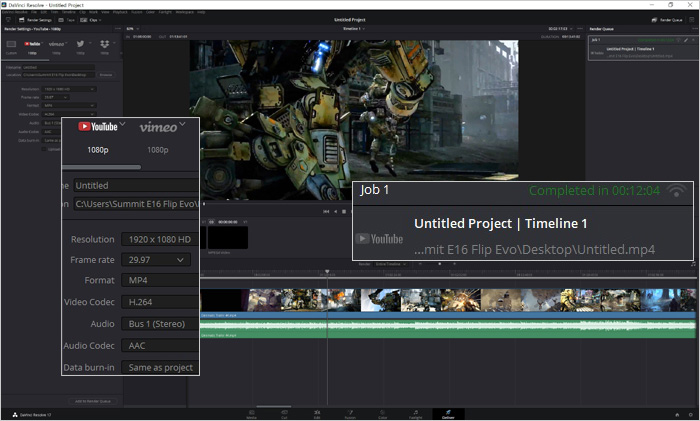
Task: Toggle the Render Queue panel button
Action: coord(668,19)
